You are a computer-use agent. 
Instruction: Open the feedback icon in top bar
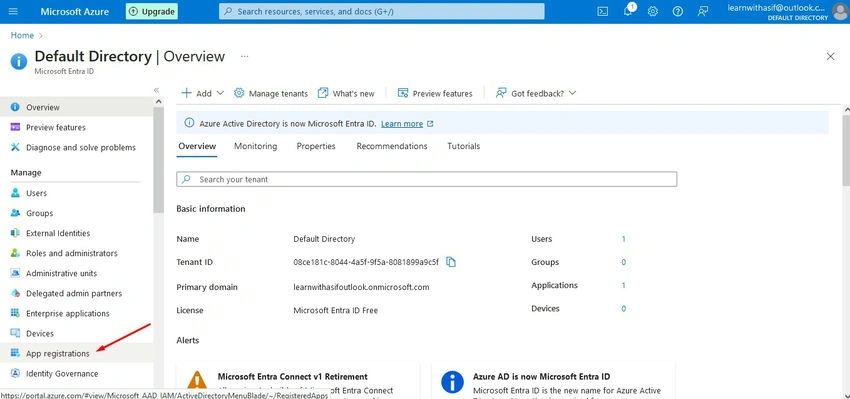(703, 11)
